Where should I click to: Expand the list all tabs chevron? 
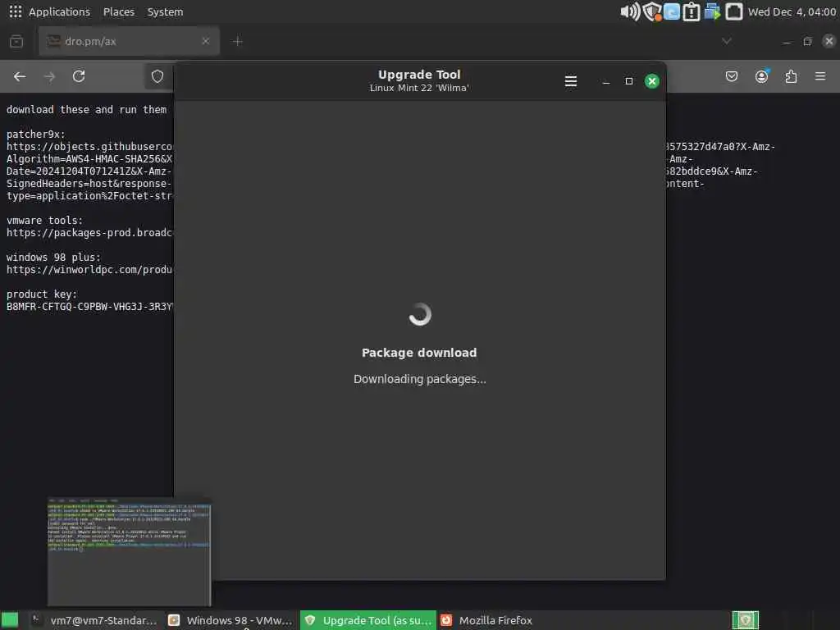(x=727, y=41)
